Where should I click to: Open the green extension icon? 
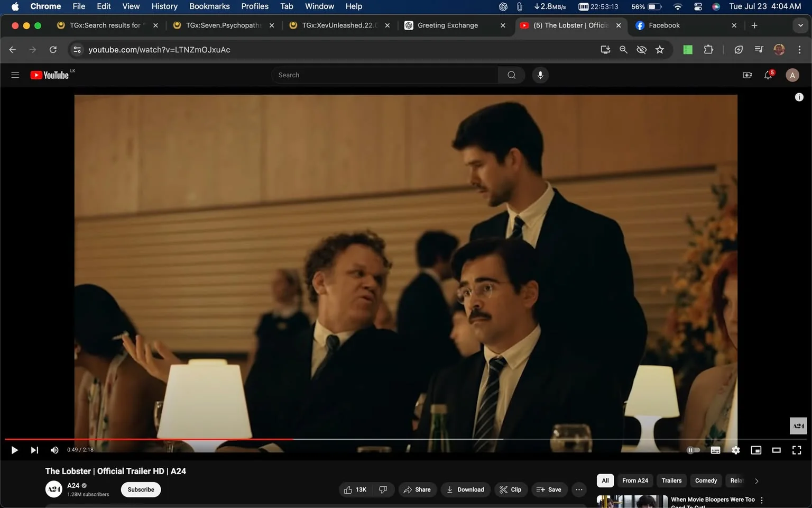[688, 50]
